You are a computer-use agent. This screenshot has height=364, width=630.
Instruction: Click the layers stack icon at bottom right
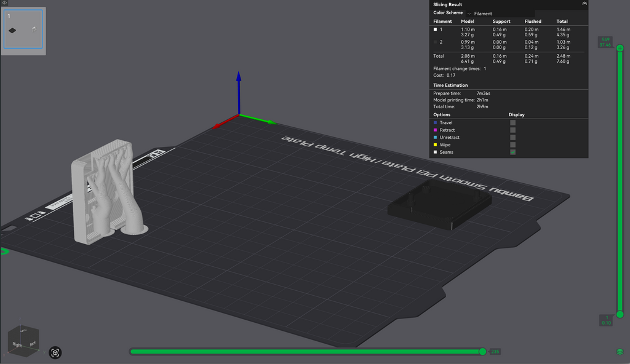coord(620,352)
